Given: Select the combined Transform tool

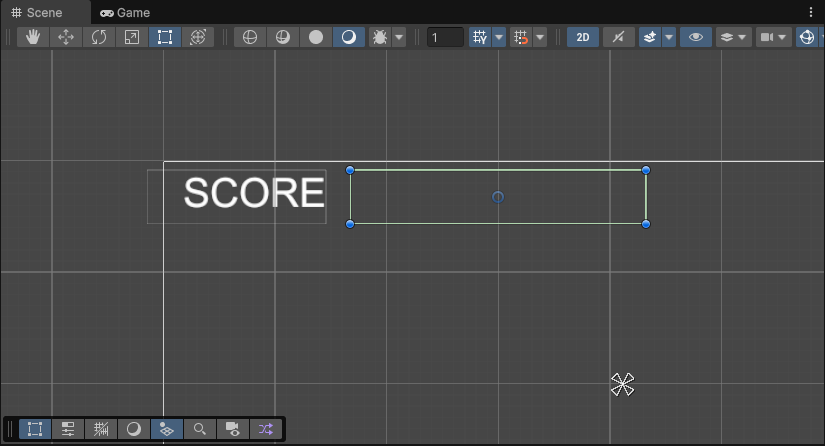Looking at the screenshot, I should click(198, 37).
